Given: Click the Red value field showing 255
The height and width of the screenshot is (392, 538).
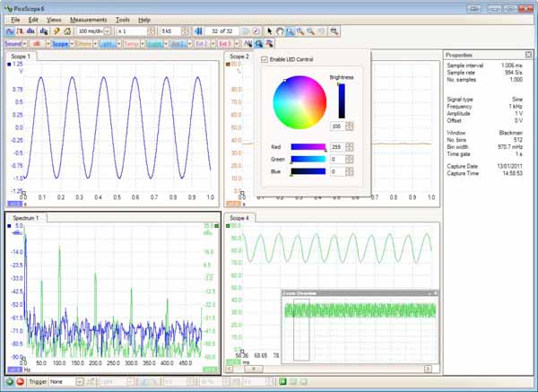Looking at the screenshot, I should 338,147.
